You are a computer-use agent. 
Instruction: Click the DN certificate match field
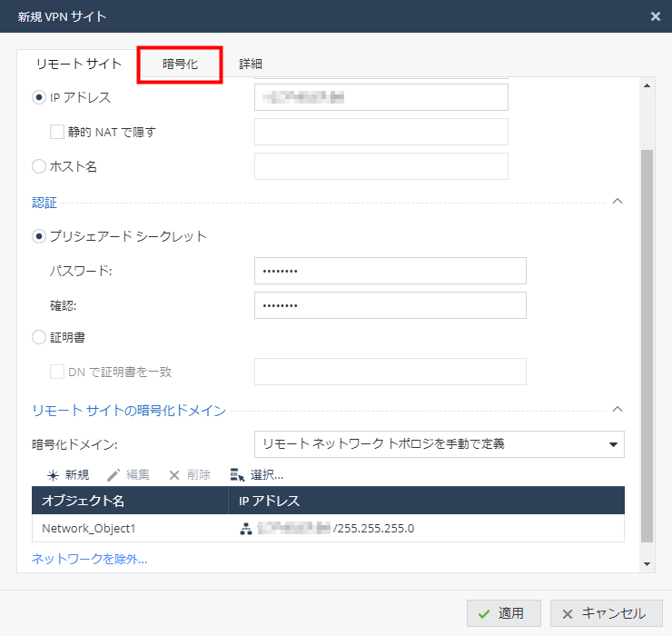tap(390, 372)
